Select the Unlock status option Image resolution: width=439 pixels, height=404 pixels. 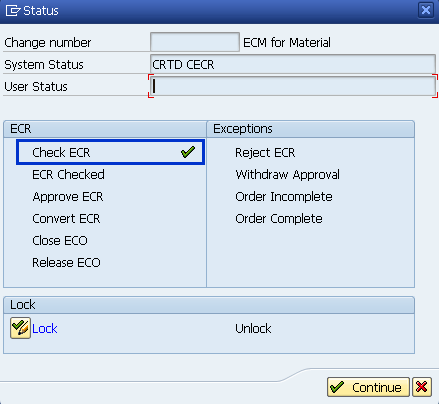[x=253, y=329]
